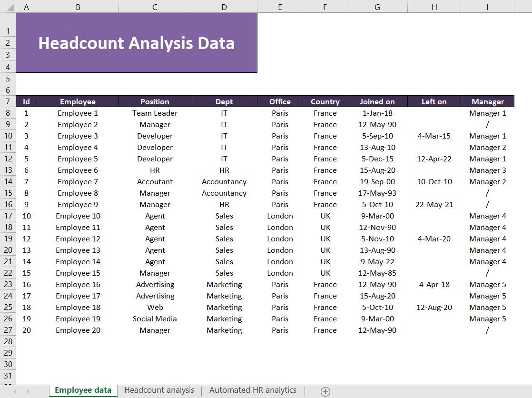Select the 19-Sep-00 joined date cell
The height and width of the screenshot is (398, 532).
pyautogui.click(x=377, y=182)
